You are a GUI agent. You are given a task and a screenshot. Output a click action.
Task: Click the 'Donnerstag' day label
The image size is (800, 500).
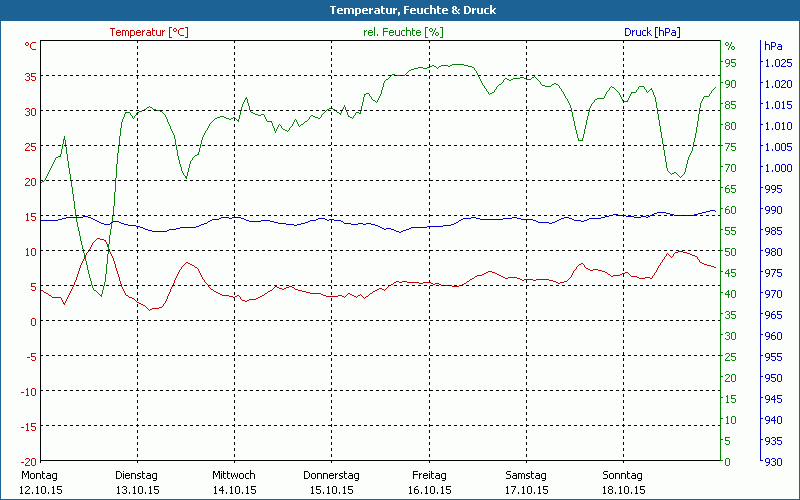[331, 475]
